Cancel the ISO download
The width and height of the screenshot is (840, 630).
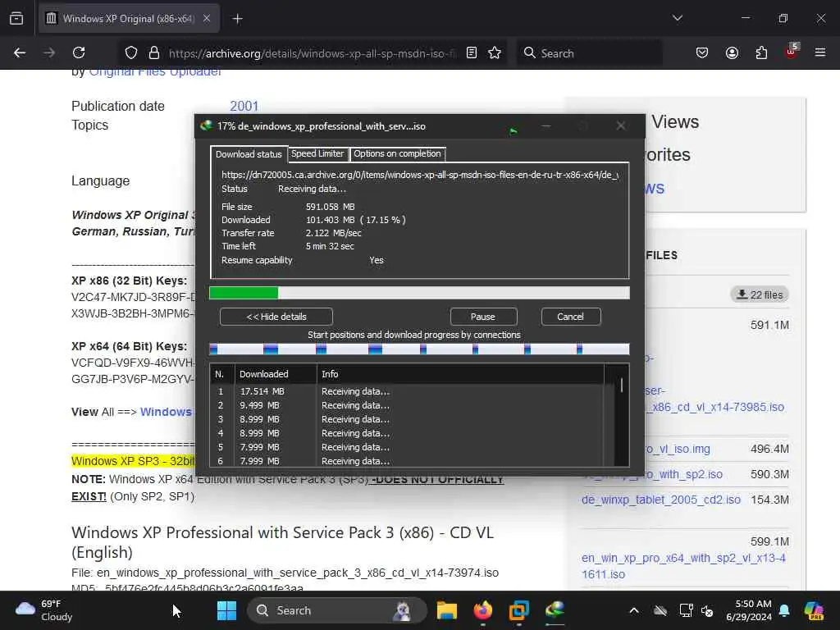pyautogui.click(x=571, y=317)
